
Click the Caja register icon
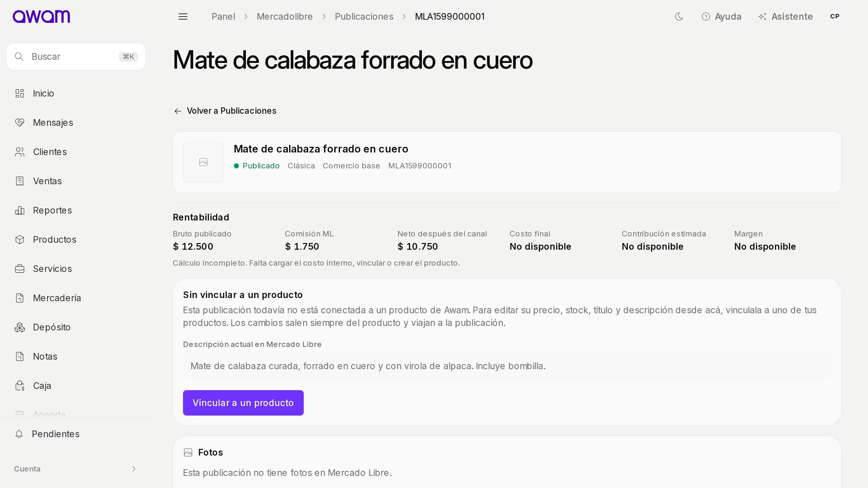[20, 386]
